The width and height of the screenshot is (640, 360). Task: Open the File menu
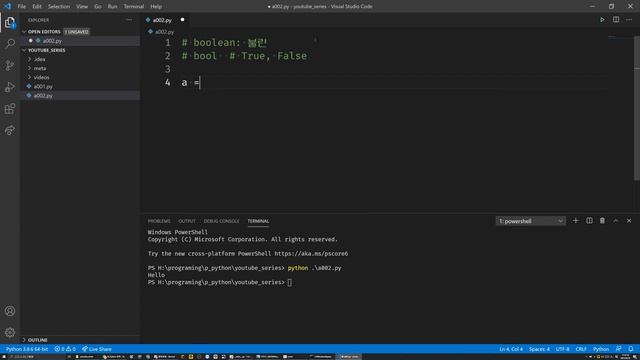[x=22, y=7]
